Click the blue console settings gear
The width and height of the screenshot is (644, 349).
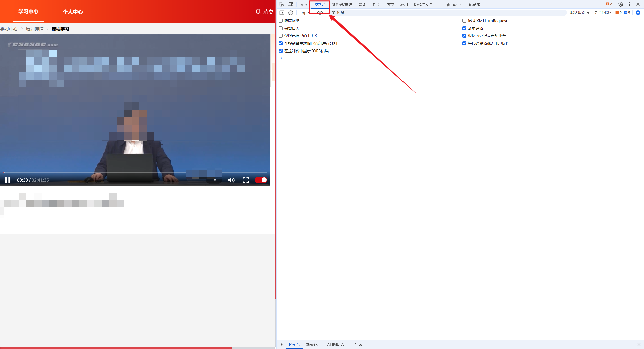(638, 13)
